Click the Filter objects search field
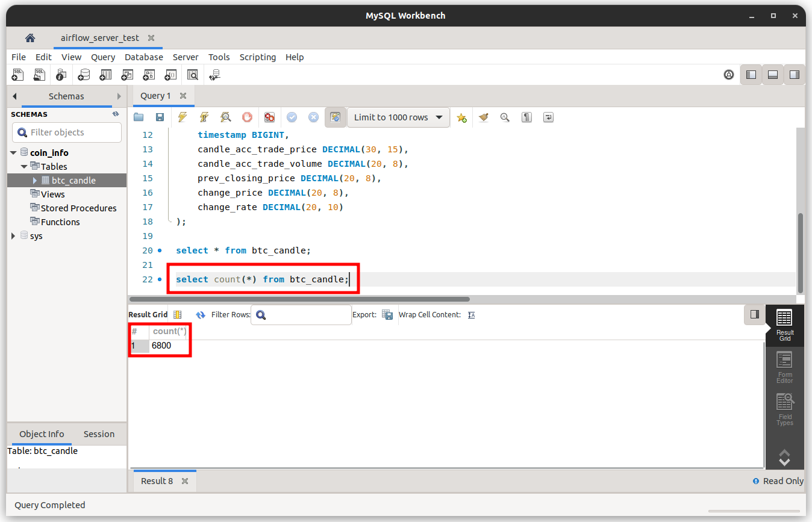The width and height of the screenshot is (812, 522). coord(67,132)
